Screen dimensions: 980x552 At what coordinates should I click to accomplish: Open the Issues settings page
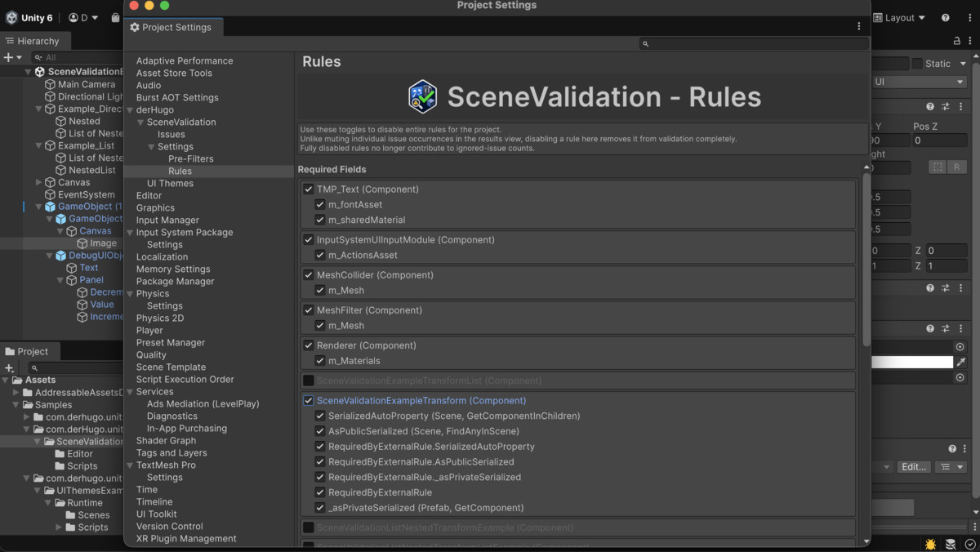(x=171, y=134)
